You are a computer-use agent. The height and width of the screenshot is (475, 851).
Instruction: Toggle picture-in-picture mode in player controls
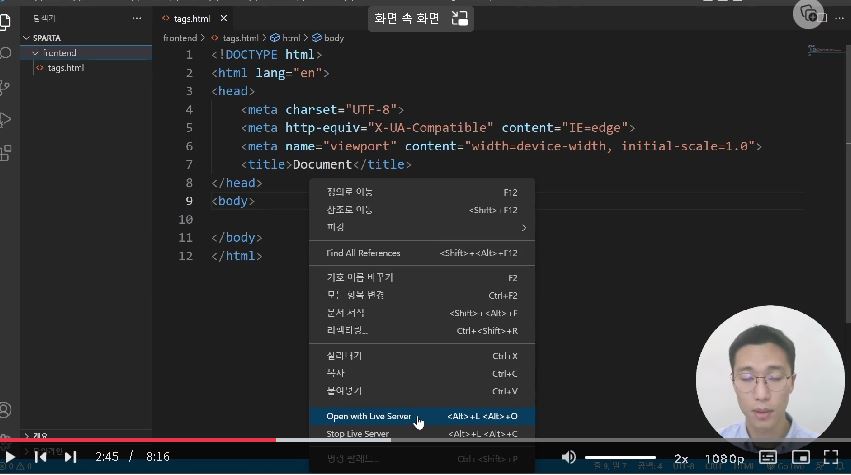801,457
